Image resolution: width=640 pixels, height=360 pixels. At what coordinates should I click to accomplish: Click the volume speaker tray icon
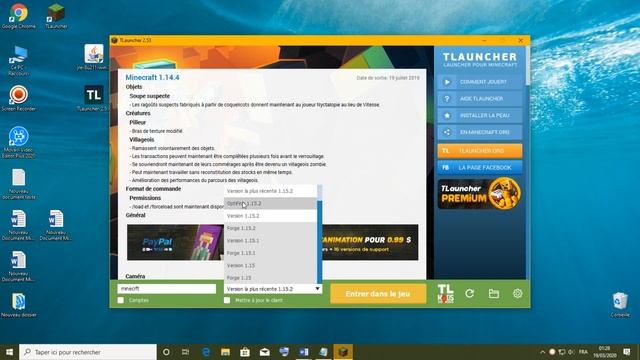click(x=571, y=352)
